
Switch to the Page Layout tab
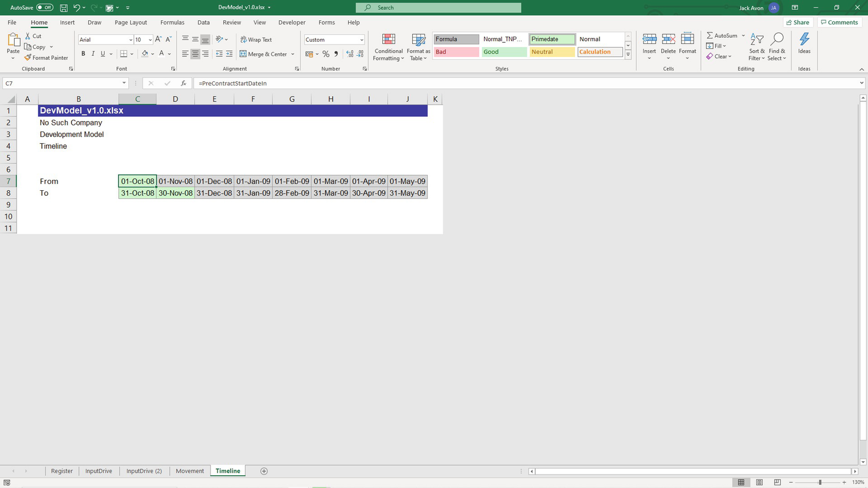click(x=131, y=23)
